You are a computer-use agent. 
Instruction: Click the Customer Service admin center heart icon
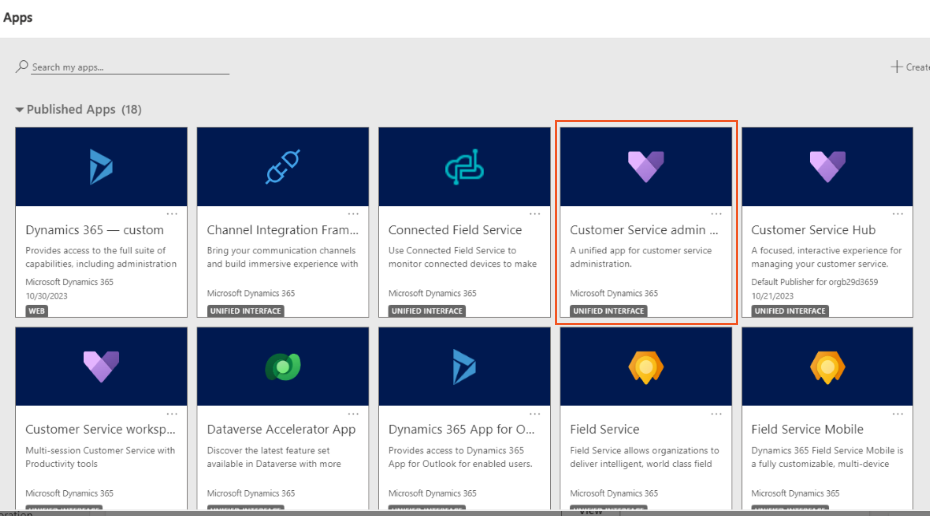tap(646, 167)
